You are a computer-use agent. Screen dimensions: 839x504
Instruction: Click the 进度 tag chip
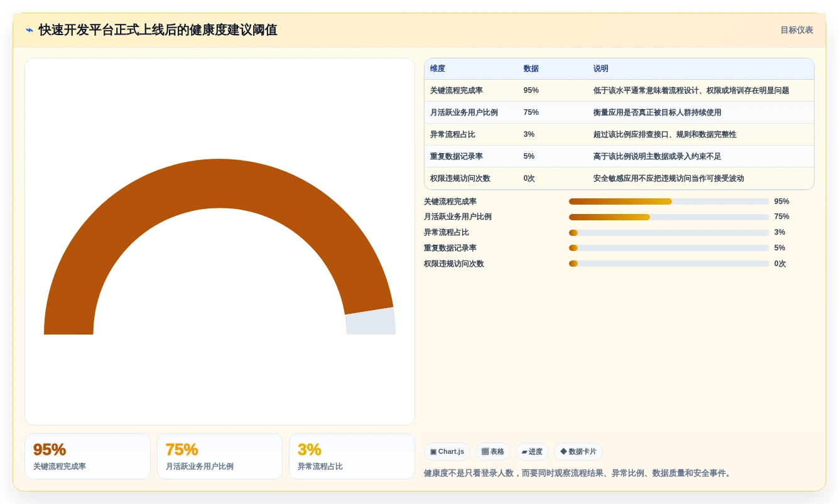(532, 452)
